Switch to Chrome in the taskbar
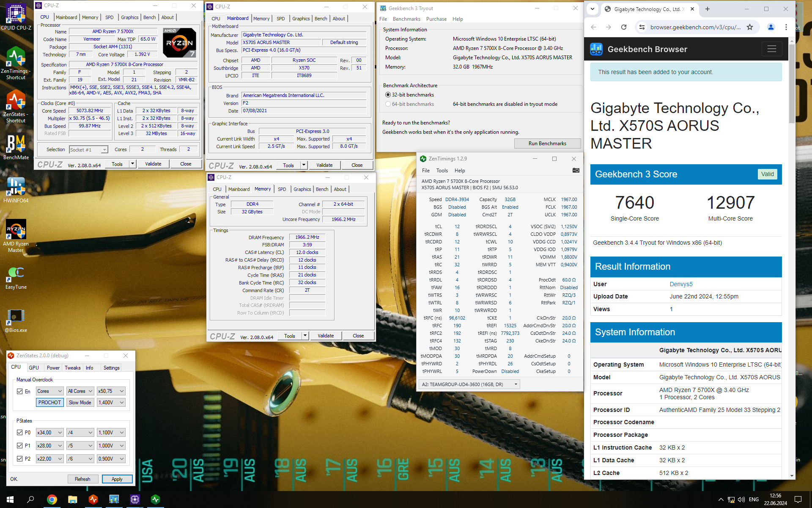This screenshot has height=508, width=812. point(52,500)
